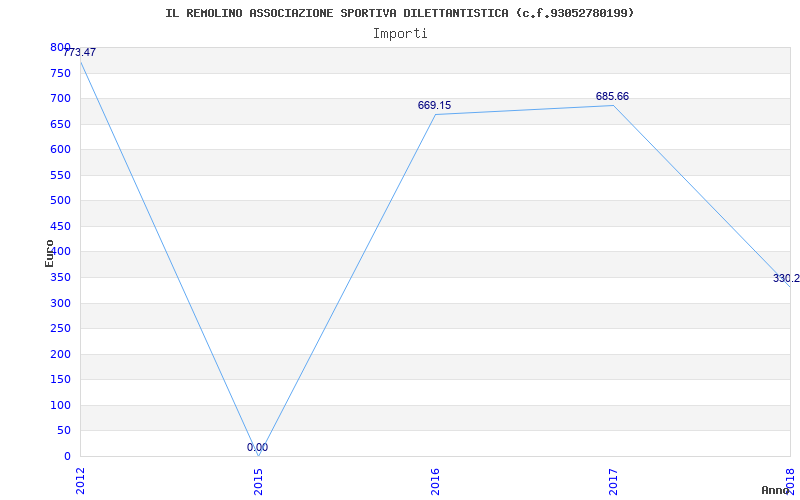The height and width of the screenshot is (500, 800).
Task: Click the 650 y-axis tick label
Action: click(60, 124)
